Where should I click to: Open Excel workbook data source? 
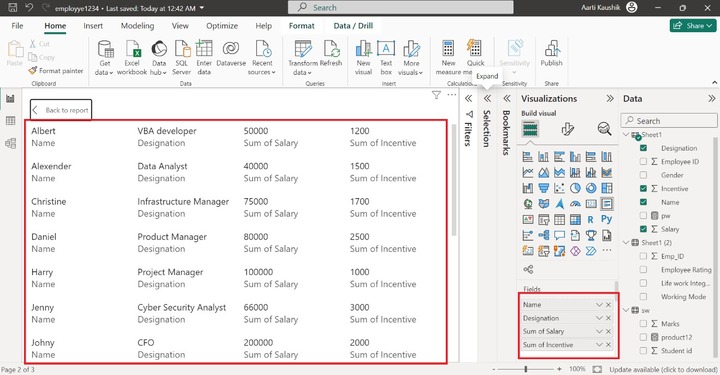[132, 57]
